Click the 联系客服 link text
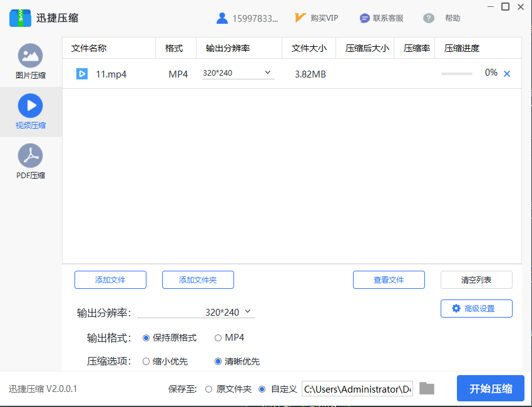532x407 pixels. [388, 18]
